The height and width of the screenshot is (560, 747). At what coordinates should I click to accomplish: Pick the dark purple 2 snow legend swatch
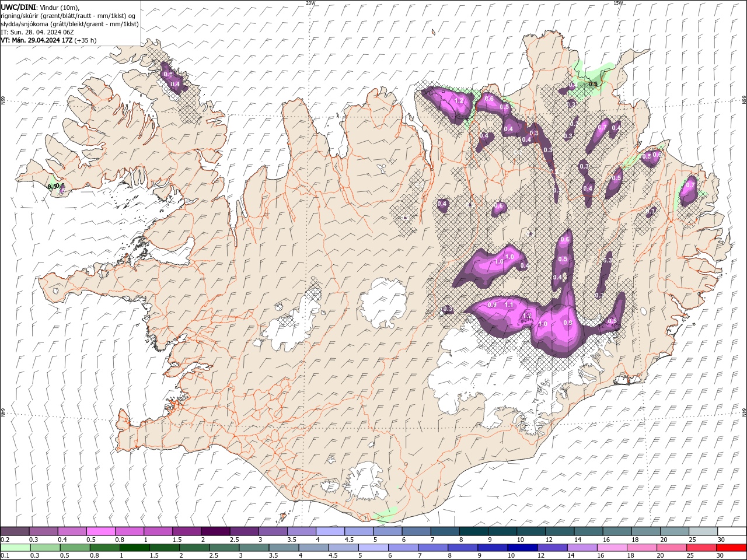pyautogui.click(x=215, y=531)
